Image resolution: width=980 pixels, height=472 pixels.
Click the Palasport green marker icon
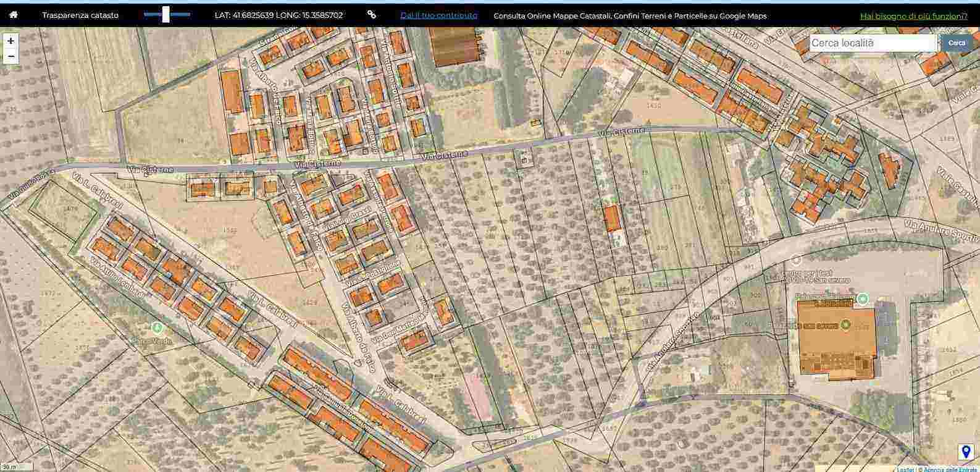863,300
